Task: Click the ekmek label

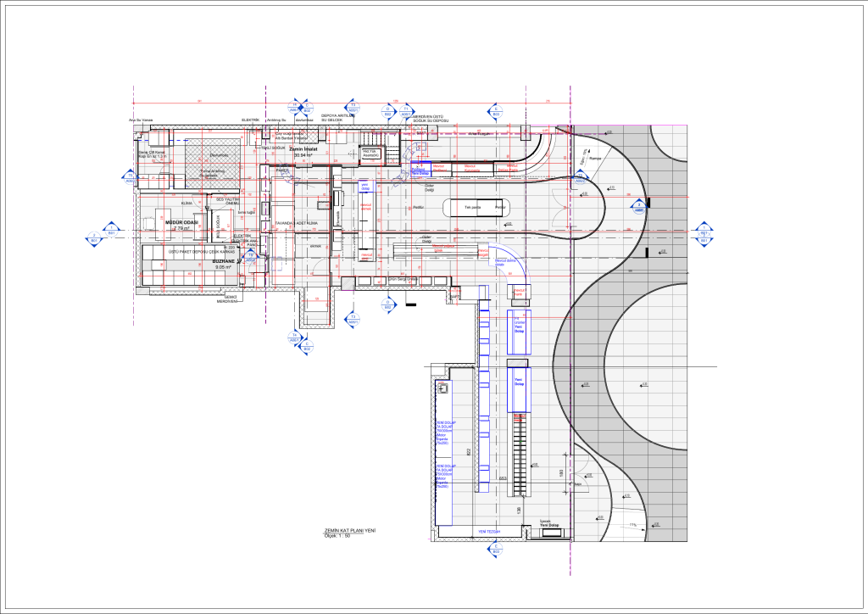Action: click(x=315, y=246)
